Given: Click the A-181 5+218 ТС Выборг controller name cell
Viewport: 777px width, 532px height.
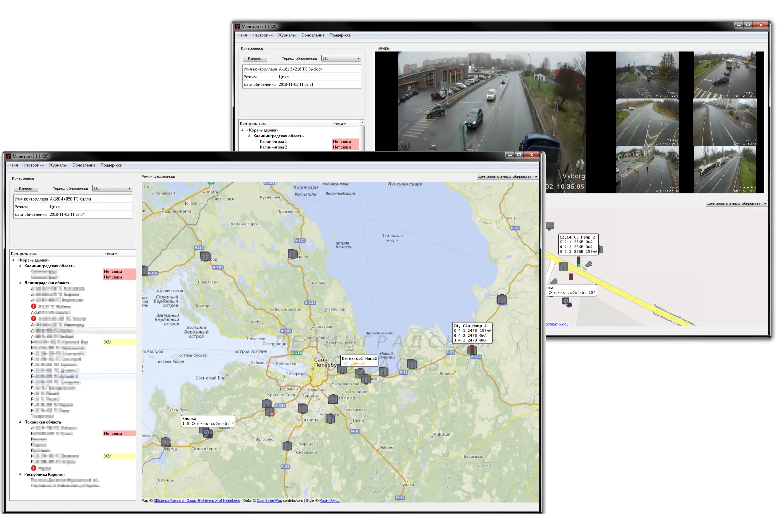Looking at the screenshot, I should coord(319,69).
